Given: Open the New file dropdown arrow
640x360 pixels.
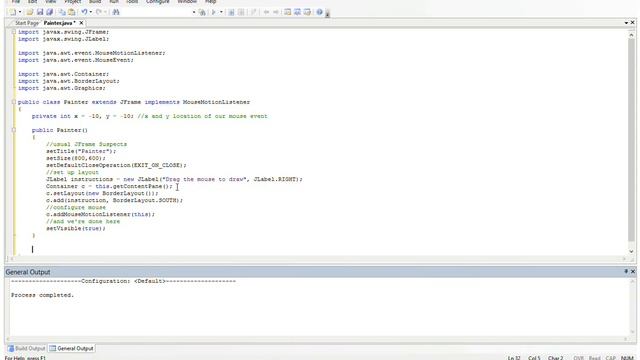Looking at the screenshot, I should (20, 12).
